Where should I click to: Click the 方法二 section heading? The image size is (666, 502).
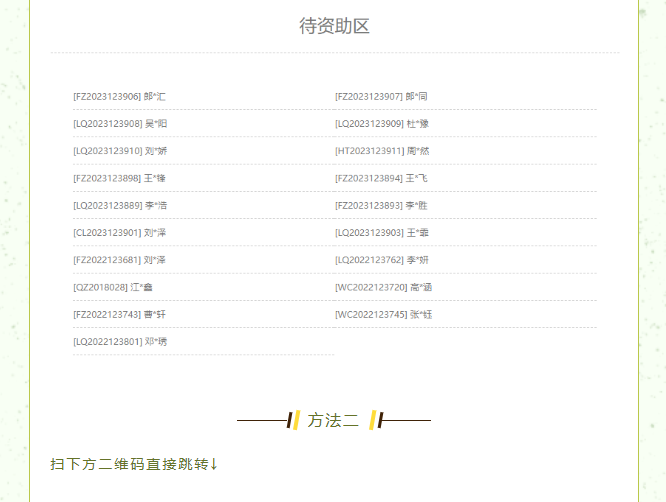333,421
